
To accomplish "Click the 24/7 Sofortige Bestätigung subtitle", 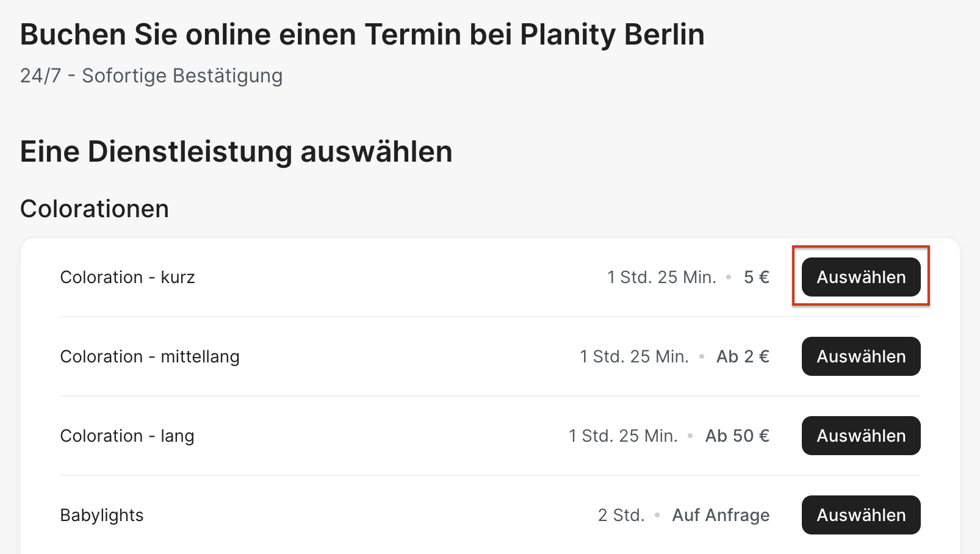I will tap(151, 76).
